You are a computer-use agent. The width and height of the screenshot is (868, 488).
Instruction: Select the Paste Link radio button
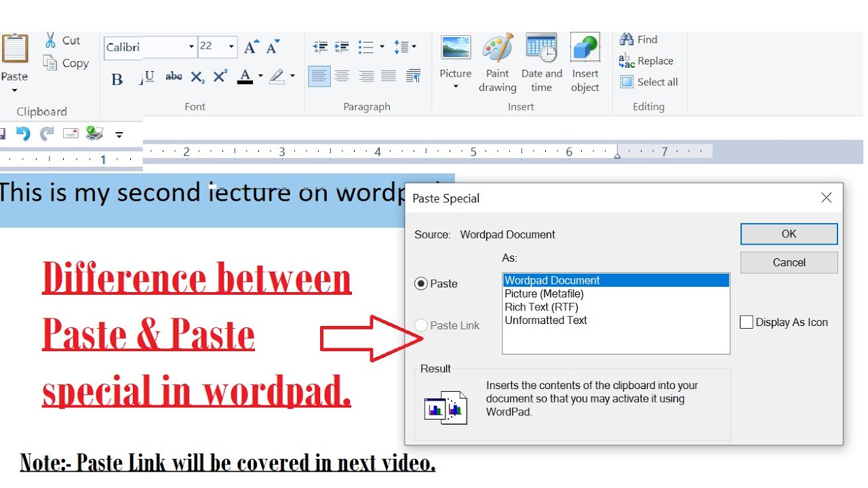[421, 325]
